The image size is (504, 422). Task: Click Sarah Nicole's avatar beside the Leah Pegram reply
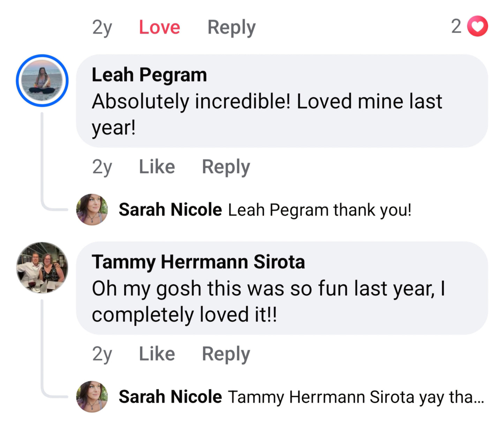click(x=92, y=210)
